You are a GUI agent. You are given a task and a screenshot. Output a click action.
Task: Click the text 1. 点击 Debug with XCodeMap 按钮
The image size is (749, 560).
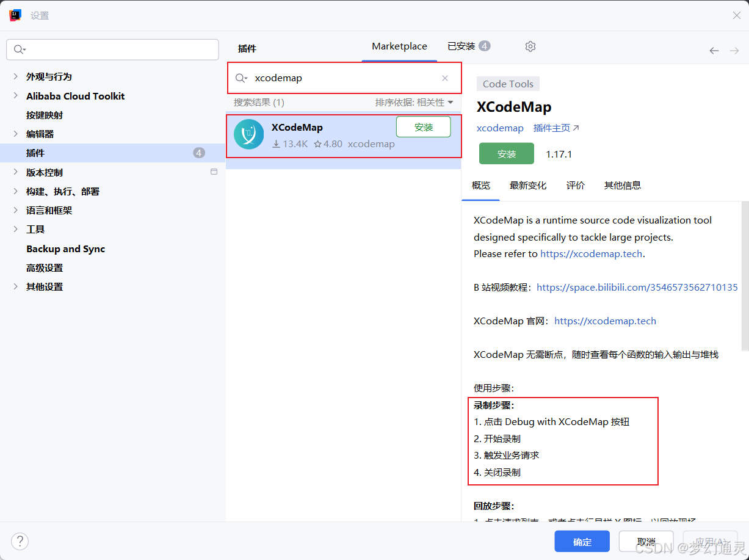(x=551, y=421)
